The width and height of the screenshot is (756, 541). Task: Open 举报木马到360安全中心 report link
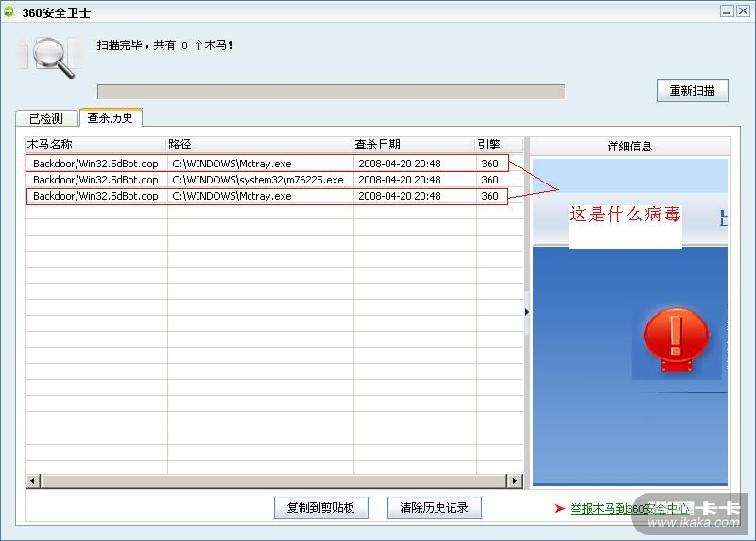coord(629,509)
